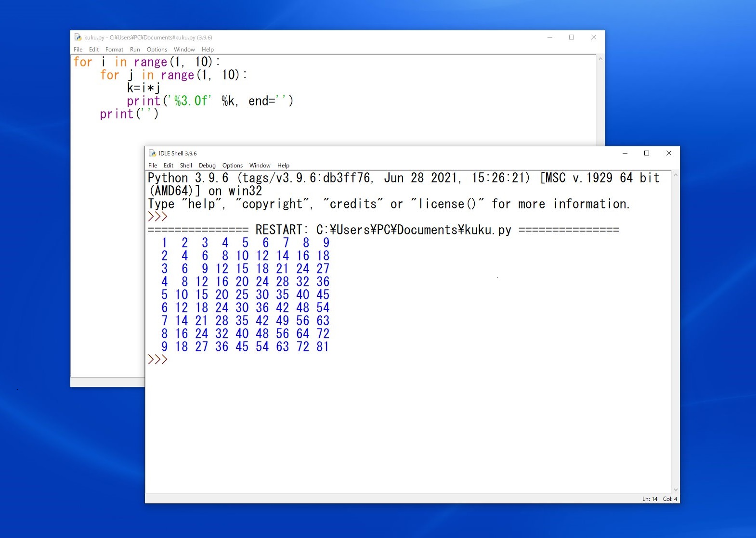
Task: Open the Run menu in kuku.py editor
Action: point(135,50)
